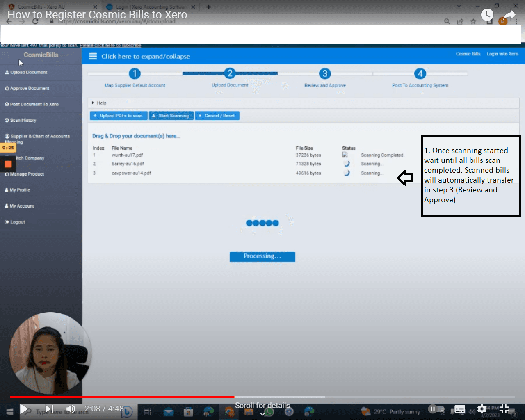
Task: Bookmark the page with the star icon
Action: pos(473,21)
